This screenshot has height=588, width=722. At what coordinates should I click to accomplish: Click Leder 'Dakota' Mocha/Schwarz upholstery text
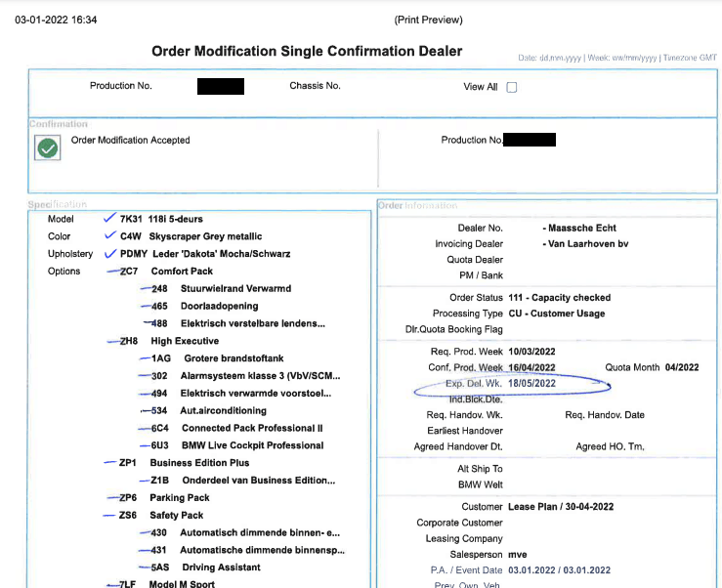(222, 254)
